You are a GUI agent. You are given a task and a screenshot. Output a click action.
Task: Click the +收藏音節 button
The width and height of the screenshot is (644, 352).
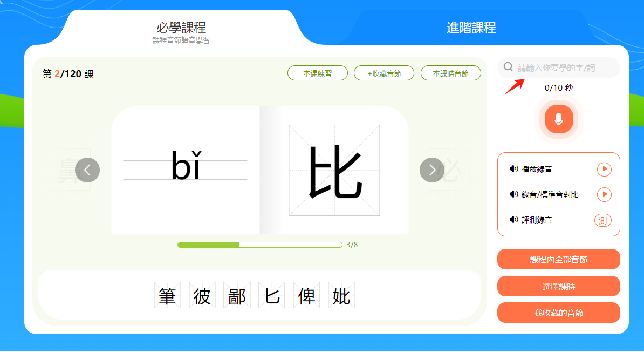[x=384, y=73]
